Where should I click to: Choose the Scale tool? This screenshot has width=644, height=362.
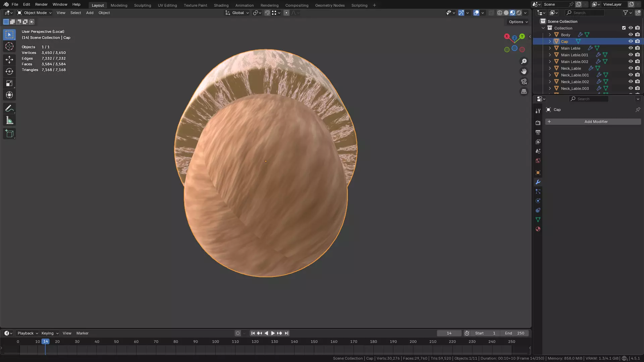pos(9,83)
